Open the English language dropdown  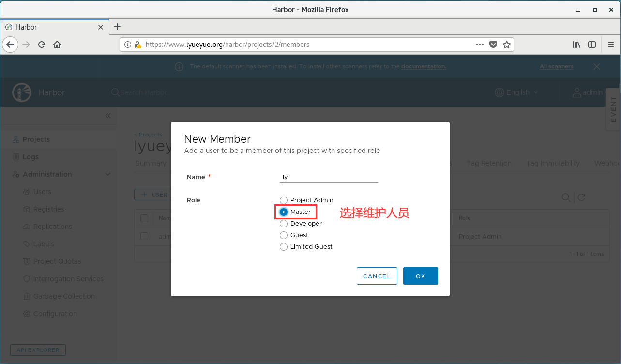click(x=516, y=92)
